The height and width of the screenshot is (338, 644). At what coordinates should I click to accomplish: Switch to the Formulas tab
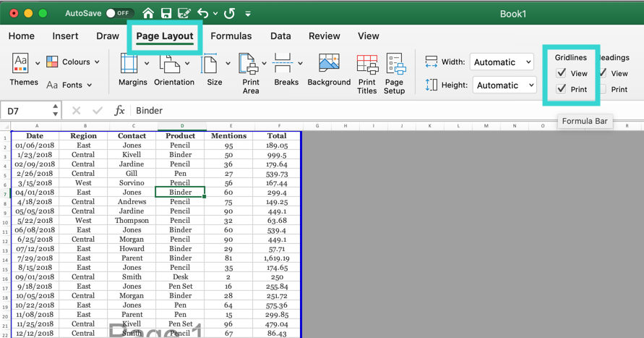(x=231, y=36)
